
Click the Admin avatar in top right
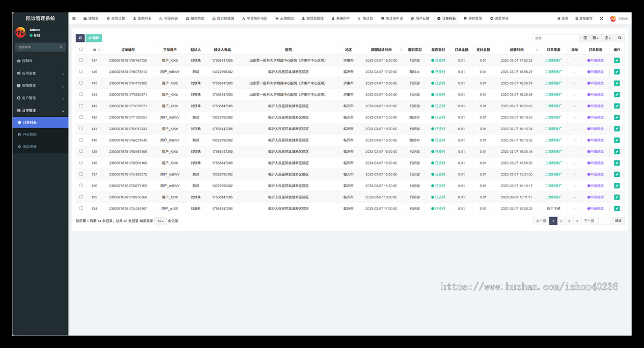coord(613,18)
